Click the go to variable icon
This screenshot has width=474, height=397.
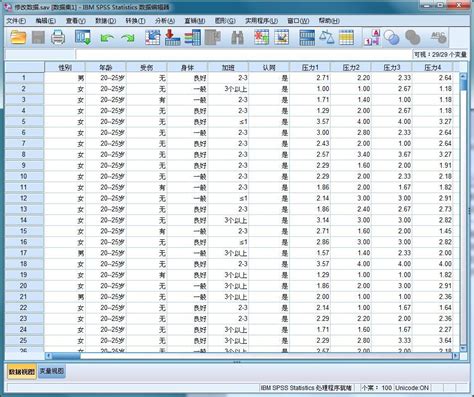coord(173,37)
